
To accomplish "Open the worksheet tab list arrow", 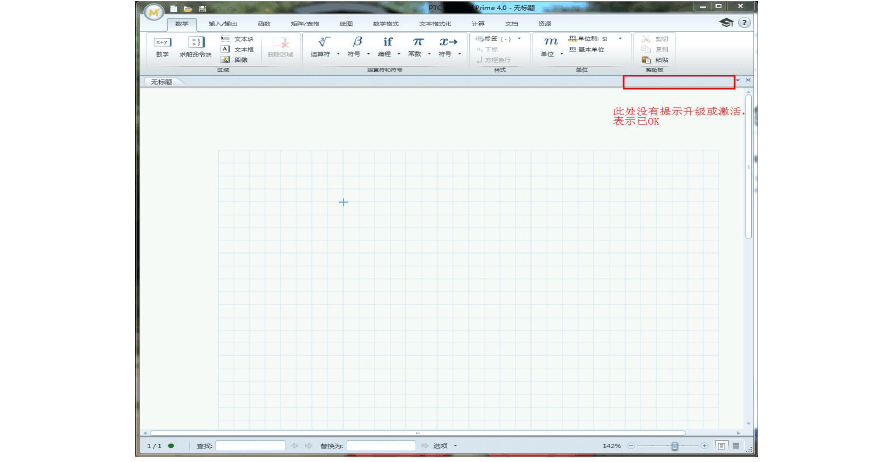I will click(x=738, y=81).
